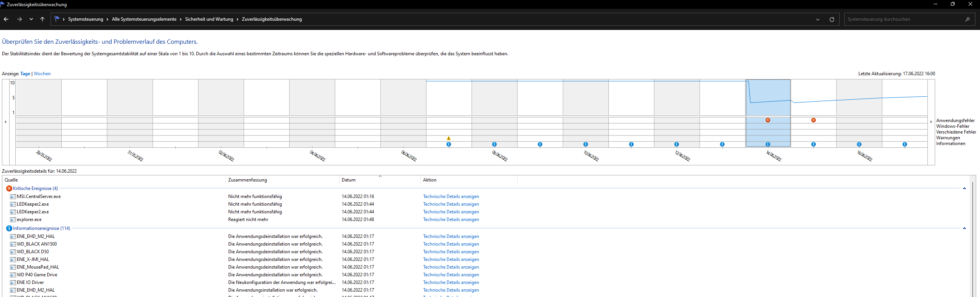Open recent locations dropdown arrow
Viewport: 980px width, 297px height.
click(x=31, y=19)
